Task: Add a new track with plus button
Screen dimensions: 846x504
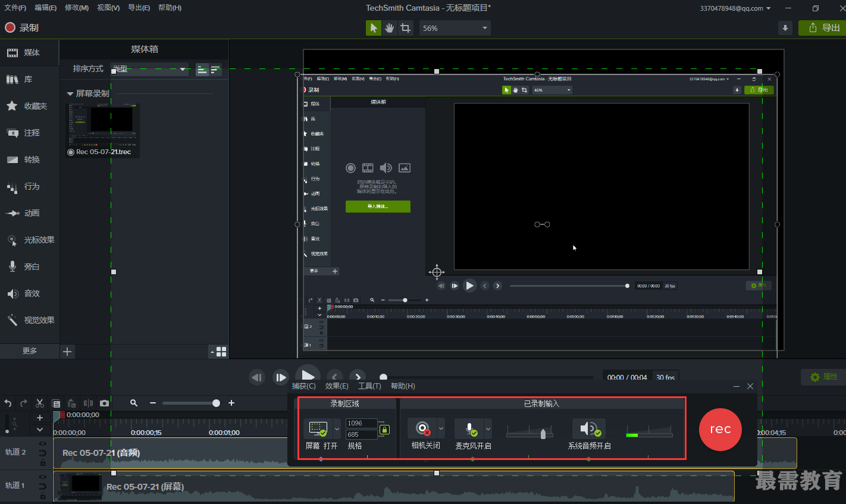Action: pos(40,418)
